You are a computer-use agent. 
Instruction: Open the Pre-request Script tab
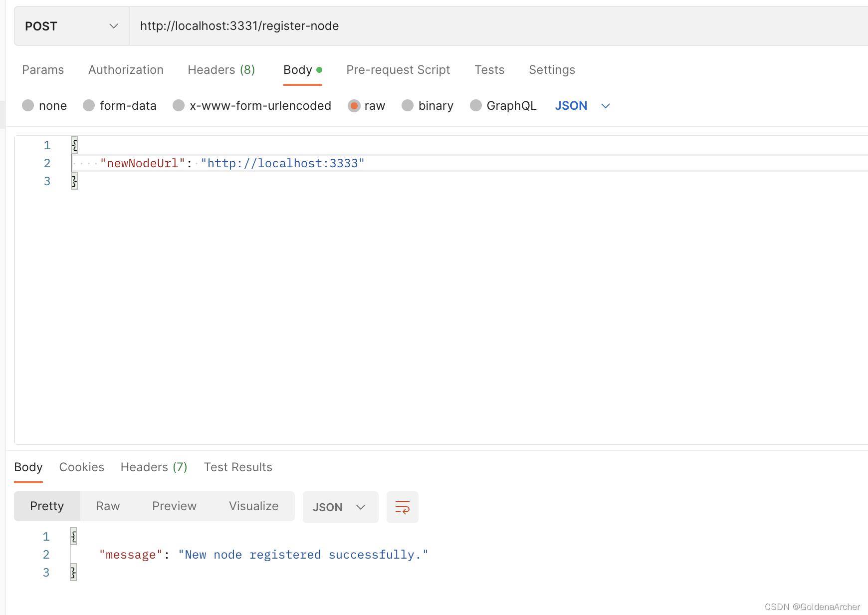coord(398,70)
